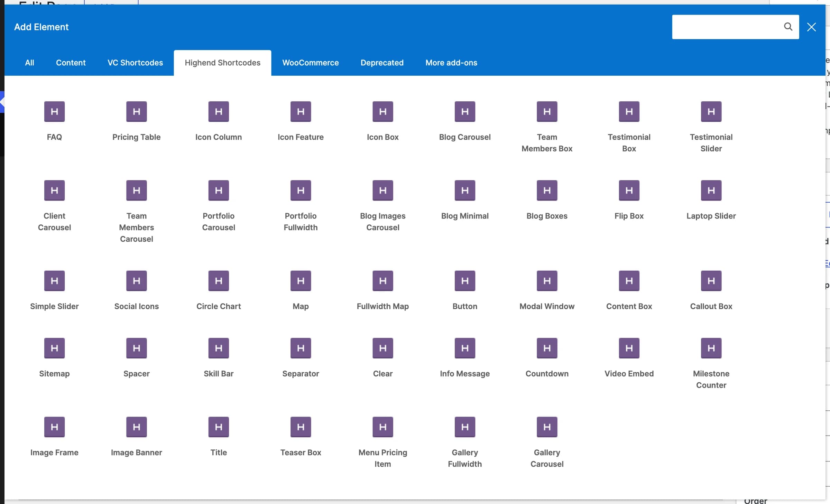Image resolution: width=830 pixels, height=504 pixels.
Task: Select the Video Embed element
Action: pyautogui.click(x=629, y=358)
